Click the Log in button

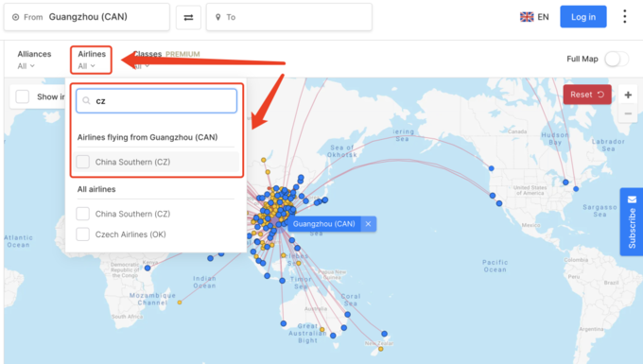point(583,17)
